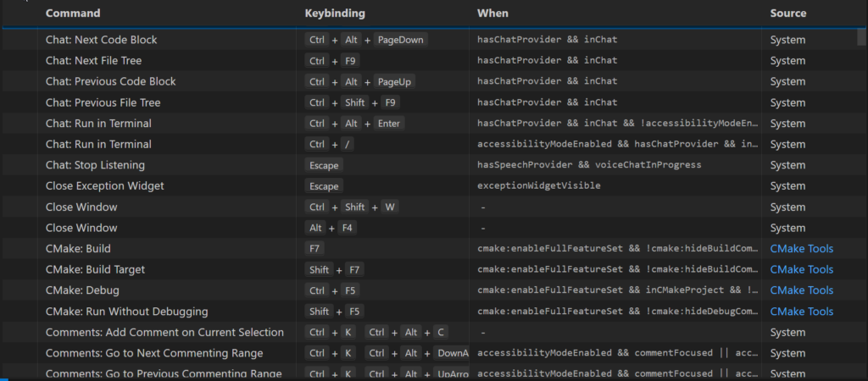Viewport: 868px width, 381px height.
Task: Sort by the Keybinding column header
Action: (x=335, y=14)
